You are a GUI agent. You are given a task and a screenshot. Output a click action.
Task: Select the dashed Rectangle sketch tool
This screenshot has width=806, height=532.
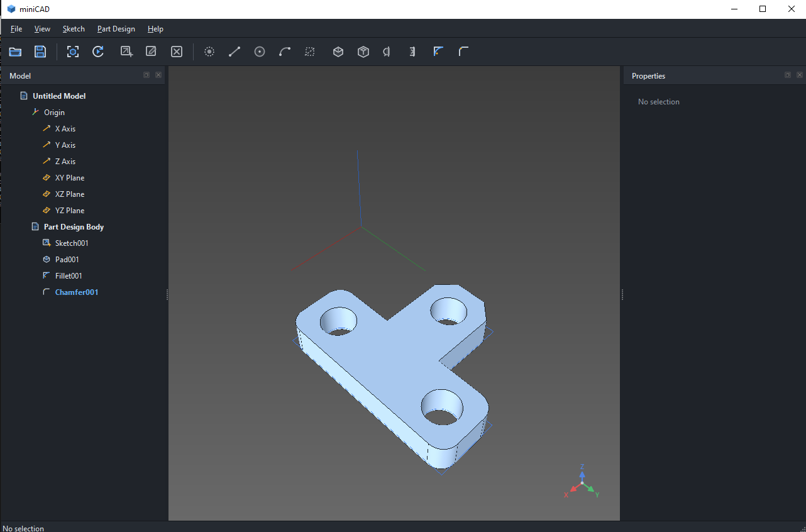(310, 52)
